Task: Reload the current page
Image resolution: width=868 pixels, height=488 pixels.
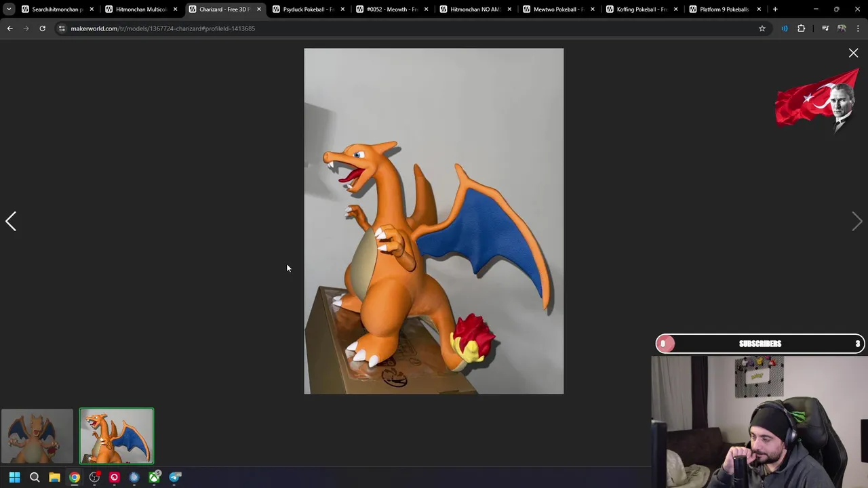Action: point(42,28)
